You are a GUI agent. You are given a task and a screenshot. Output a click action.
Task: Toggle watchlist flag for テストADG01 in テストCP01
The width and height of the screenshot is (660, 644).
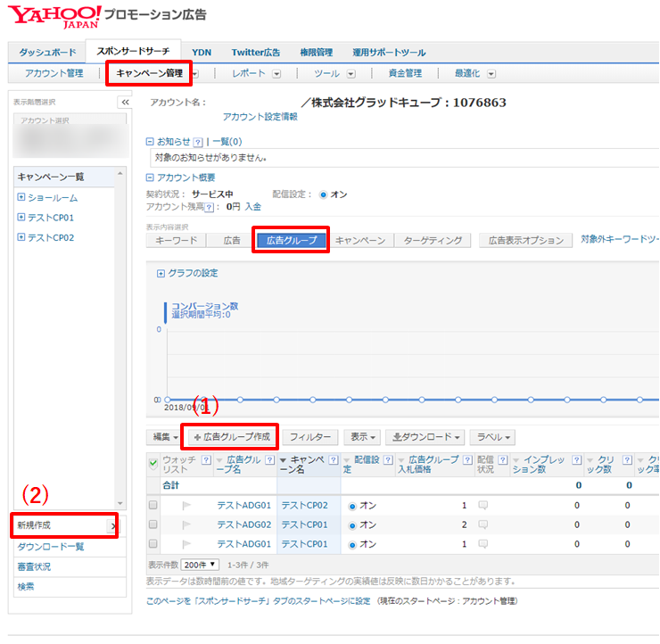tap(186, 544)
